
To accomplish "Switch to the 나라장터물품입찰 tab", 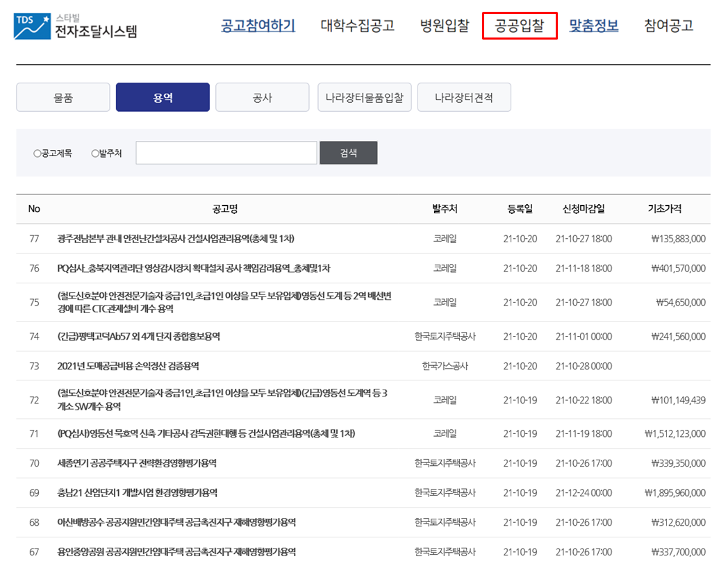I will (x=365, y=97).
